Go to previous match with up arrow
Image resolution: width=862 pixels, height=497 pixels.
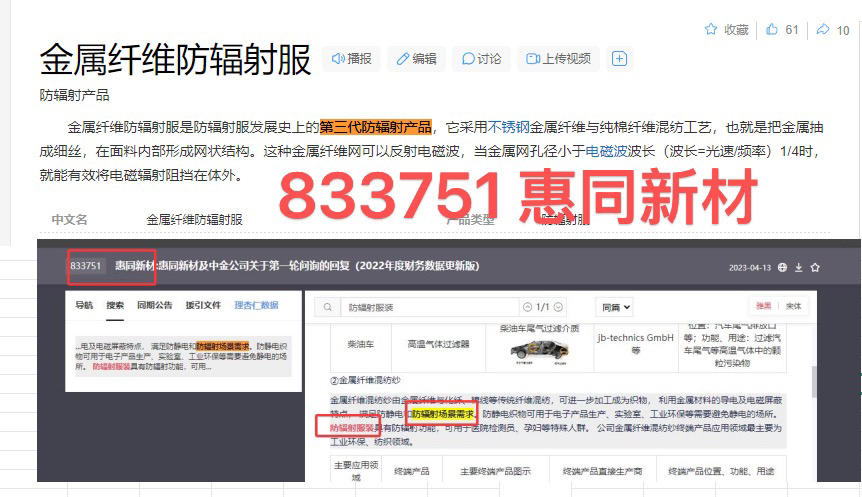(x=528, y=307)
